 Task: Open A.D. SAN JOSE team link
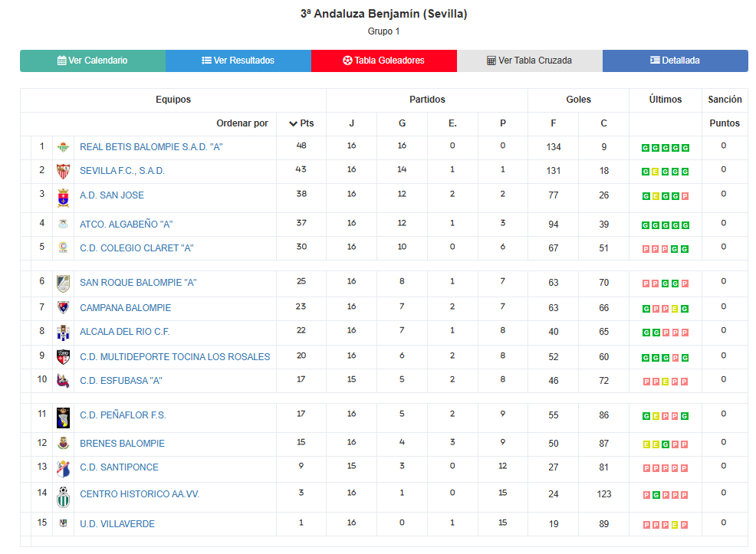(112, 195)
